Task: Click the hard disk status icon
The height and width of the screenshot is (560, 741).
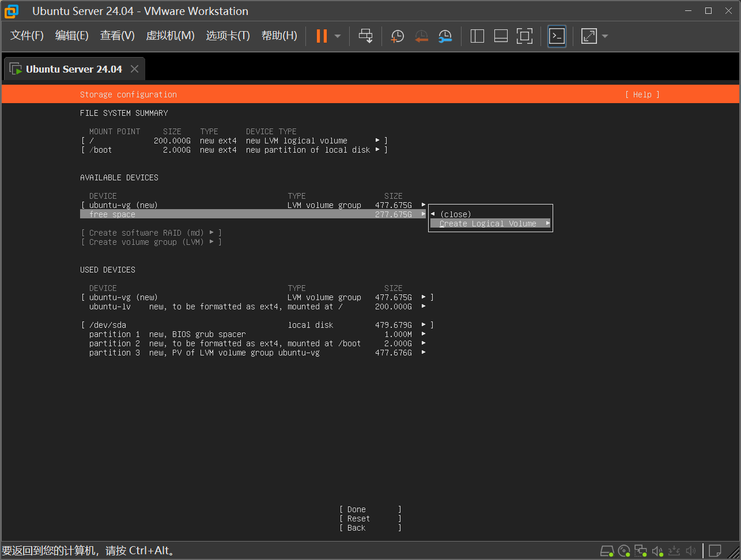Action: [607, 551]
